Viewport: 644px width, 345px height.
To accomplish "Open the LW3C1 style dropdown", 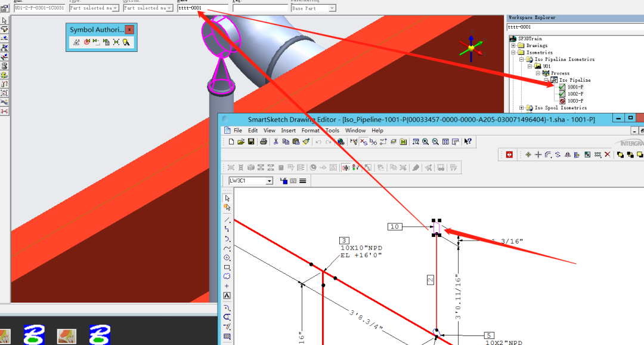I will pos(269,181).
